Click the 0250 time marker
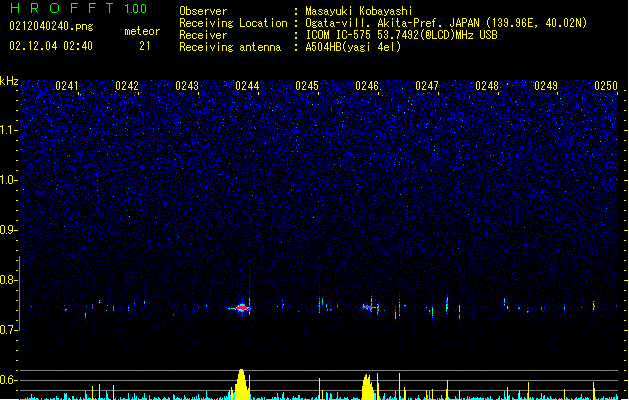This screenshot has height=400, width=629. point(606,86)
